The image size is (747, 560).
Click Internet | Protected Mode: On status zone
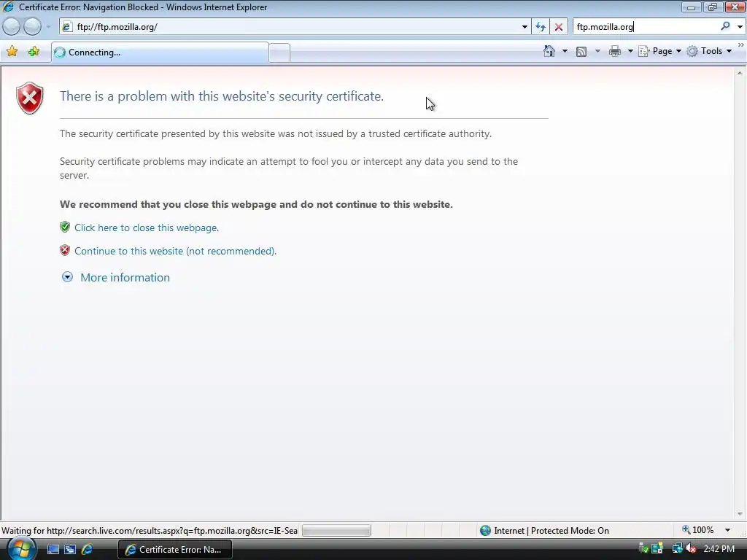pyautogui.click(x=544, y=531)
